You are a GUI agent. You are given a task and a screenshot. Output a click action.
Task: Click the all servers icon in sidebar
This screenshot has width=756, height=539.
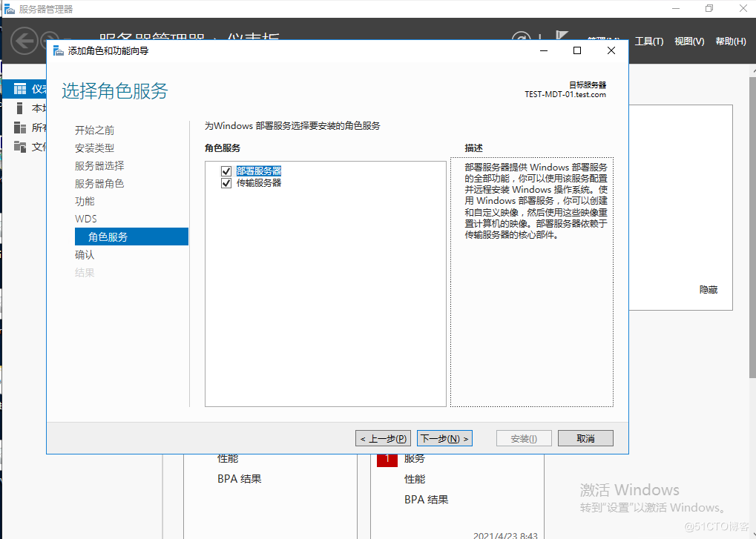[x=20, y=128]
